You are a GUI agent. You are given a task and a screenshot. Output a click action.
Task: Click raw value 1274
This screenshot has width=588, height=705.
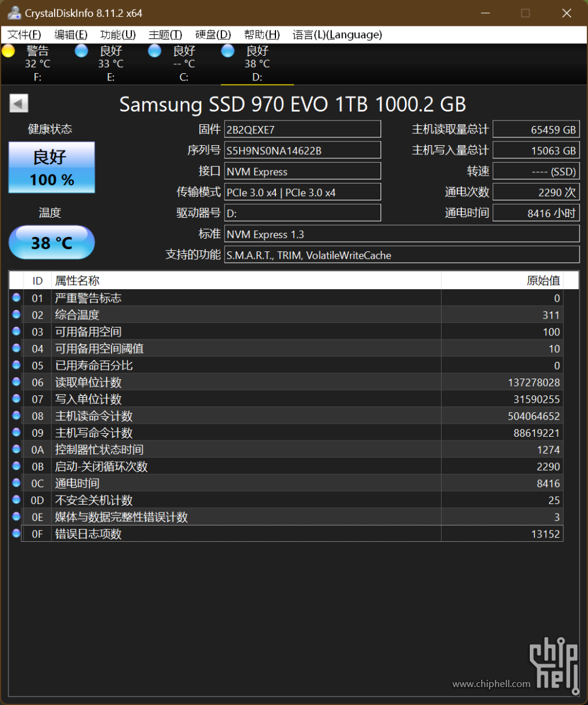coord(548,450)
